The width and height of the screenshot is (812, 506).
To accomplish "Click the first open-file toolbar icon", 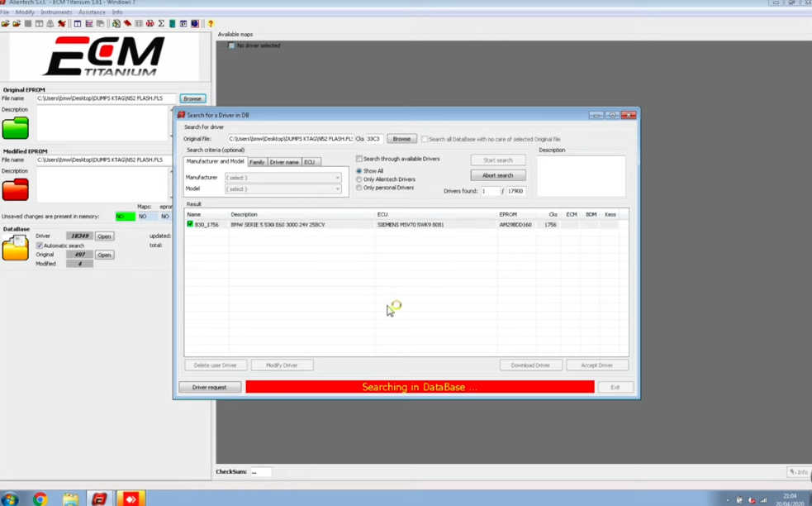I will (5, 24).
